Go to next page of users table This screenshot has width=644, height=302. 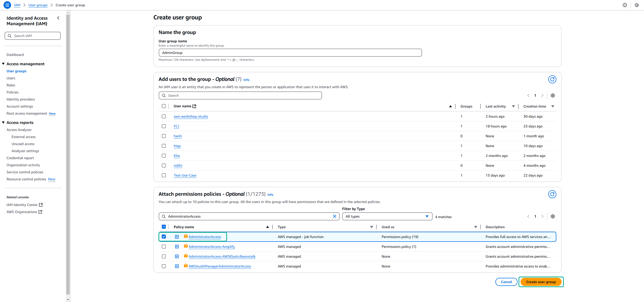click(542, 95)
